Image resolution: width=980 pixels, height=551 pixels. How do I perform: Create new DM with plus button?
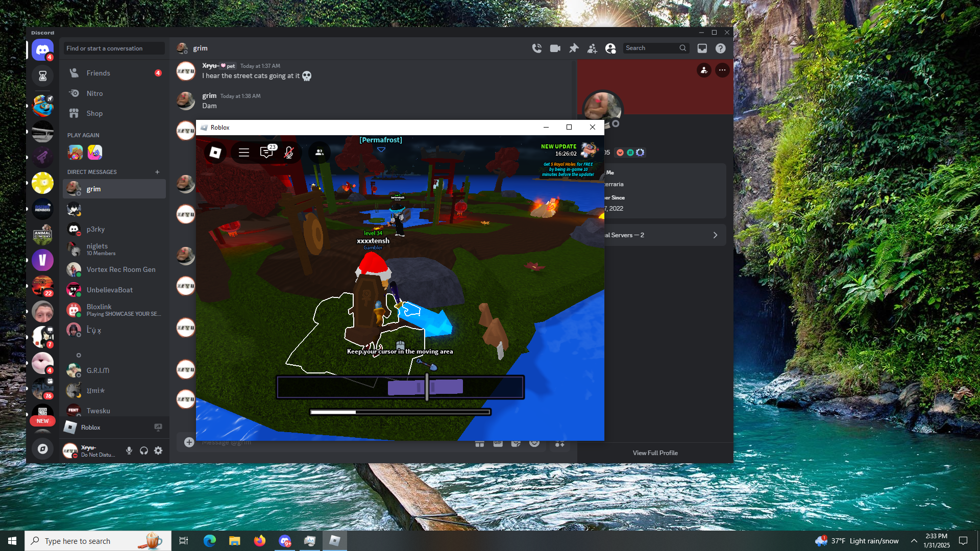[157, 172]
